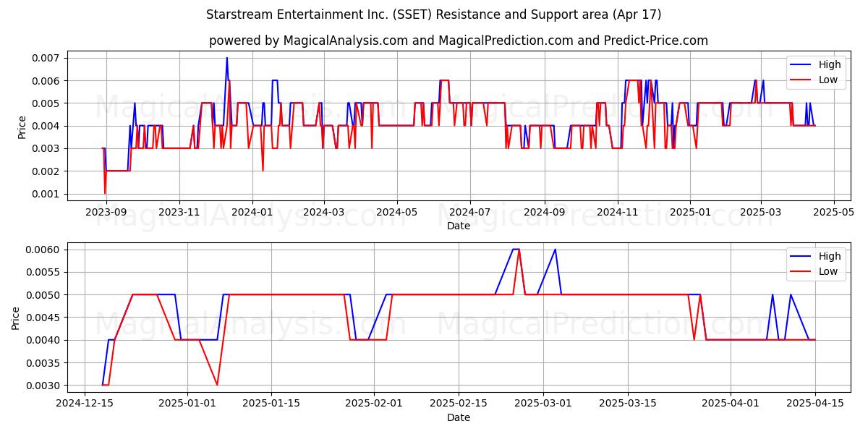
Task: Click 'Low' in the bottom chart legend
Action: tap(828, 271)
